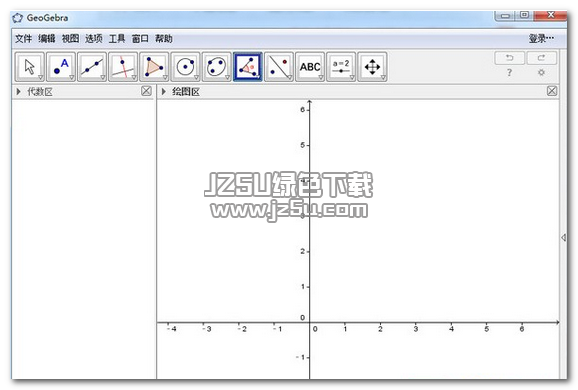Activate the Angle tool

(x=248, y=67)
